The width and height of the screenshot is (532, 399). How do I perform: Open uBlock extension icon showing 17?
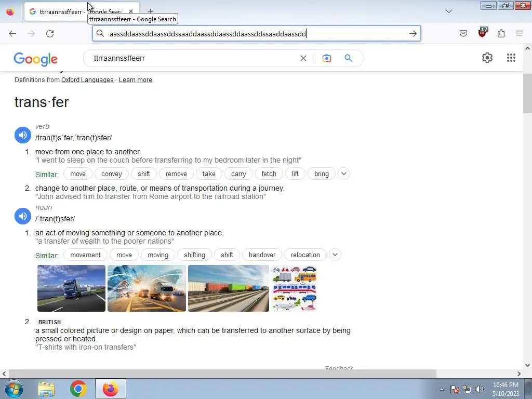tap(482, 33)
